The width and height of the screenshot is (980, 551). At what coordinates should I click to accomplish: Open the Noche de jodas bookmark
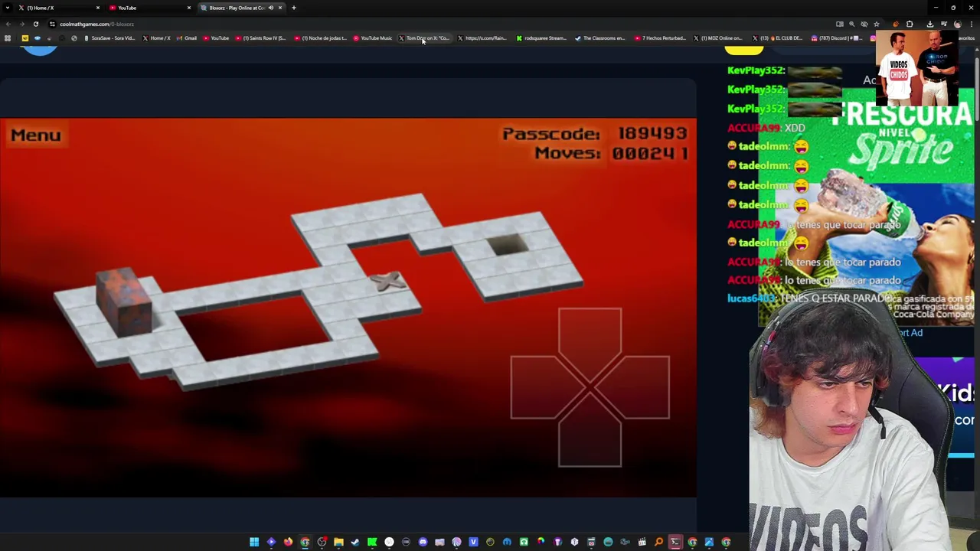[x=321, y=38]
